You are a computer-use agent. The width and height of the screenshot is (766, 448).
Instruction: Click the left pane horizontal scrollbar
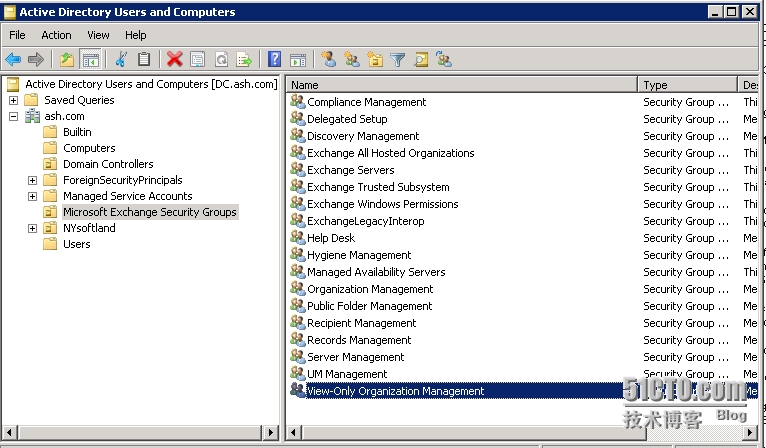(x=140, y=432)
